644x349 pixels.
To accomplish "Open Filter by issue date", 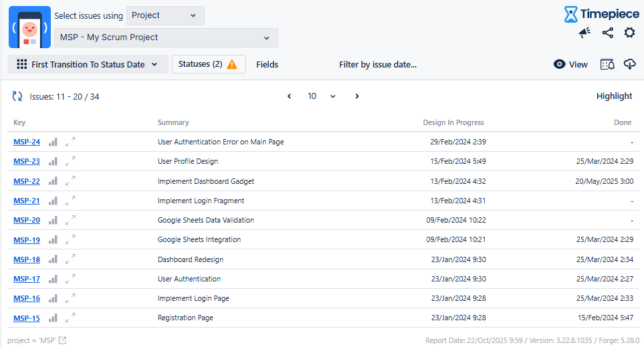I will 377,64.
